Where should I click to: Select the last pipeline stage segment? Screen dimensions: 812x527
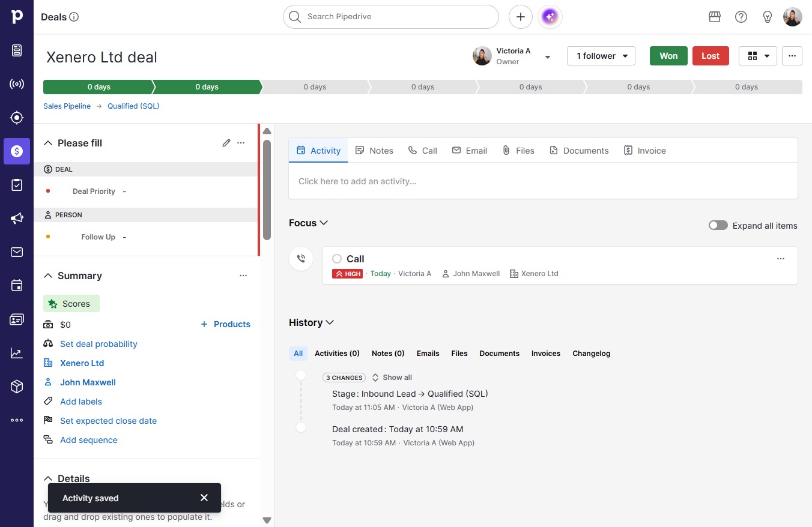747,87
